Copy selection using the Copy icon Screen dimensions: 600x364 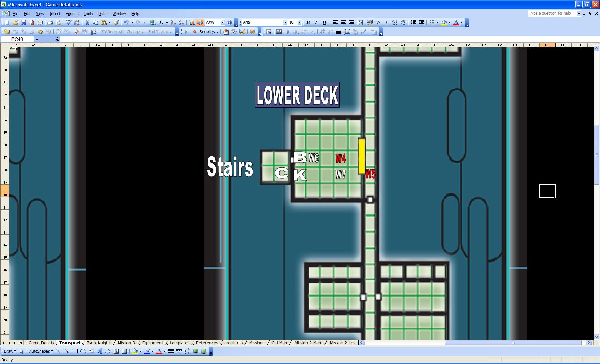(x=95, y=22)
